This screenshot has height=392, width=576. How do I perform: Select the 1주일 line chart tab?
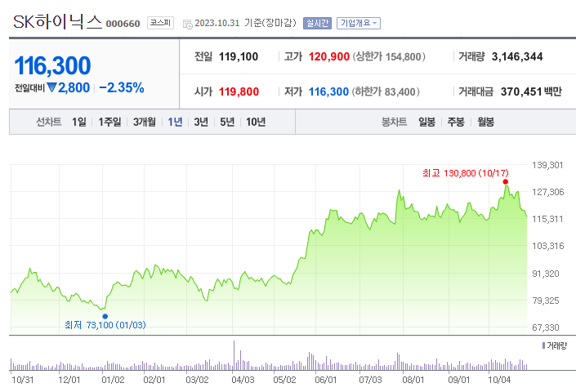click(109, 122)
